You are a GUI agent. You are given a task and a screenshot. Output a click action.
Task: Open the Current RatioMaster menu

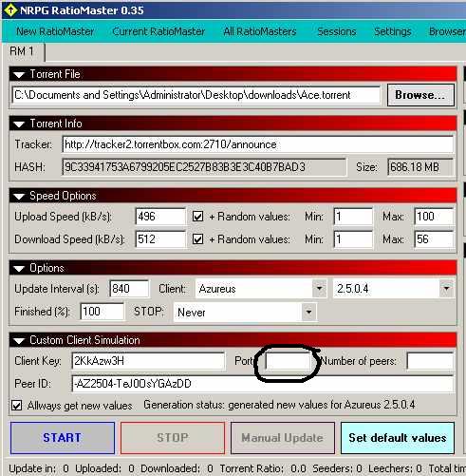coord(158,31)
